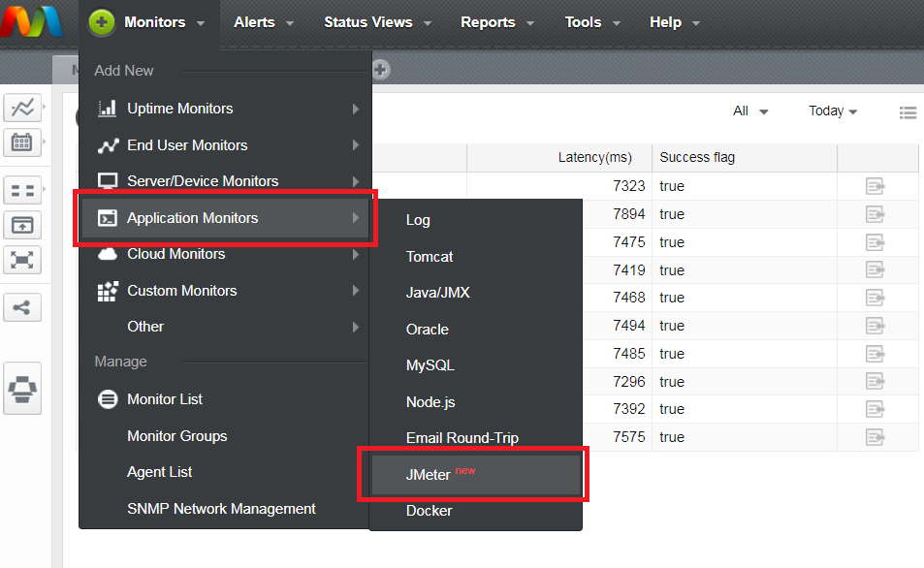
Task: Click the printer icon in sidebar
Action: [22, 390]
